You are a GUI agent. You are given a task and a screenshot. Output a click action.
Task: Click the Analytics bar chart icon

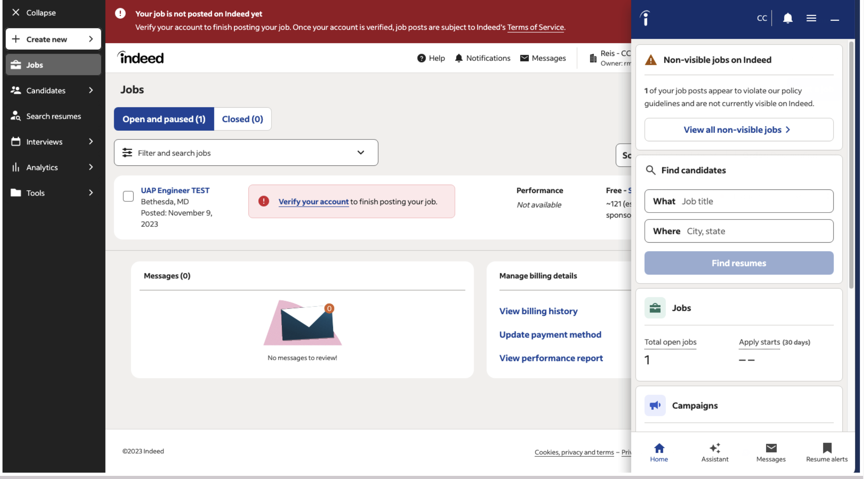pyautogui.click(x=16, y=167)
